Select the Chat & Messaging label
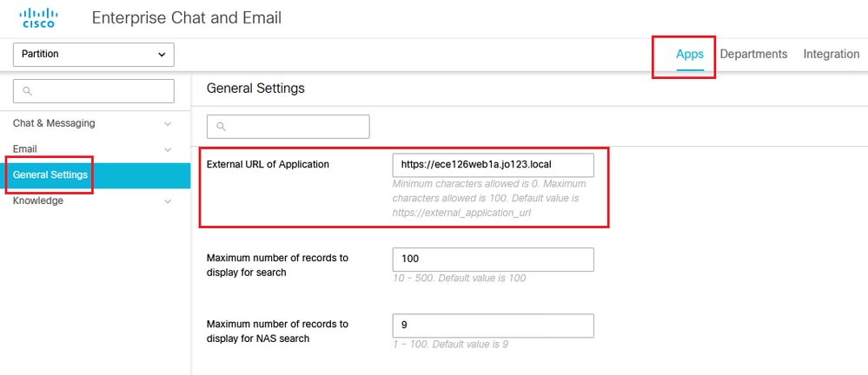868x375 pixels. (x=54, y=123)
